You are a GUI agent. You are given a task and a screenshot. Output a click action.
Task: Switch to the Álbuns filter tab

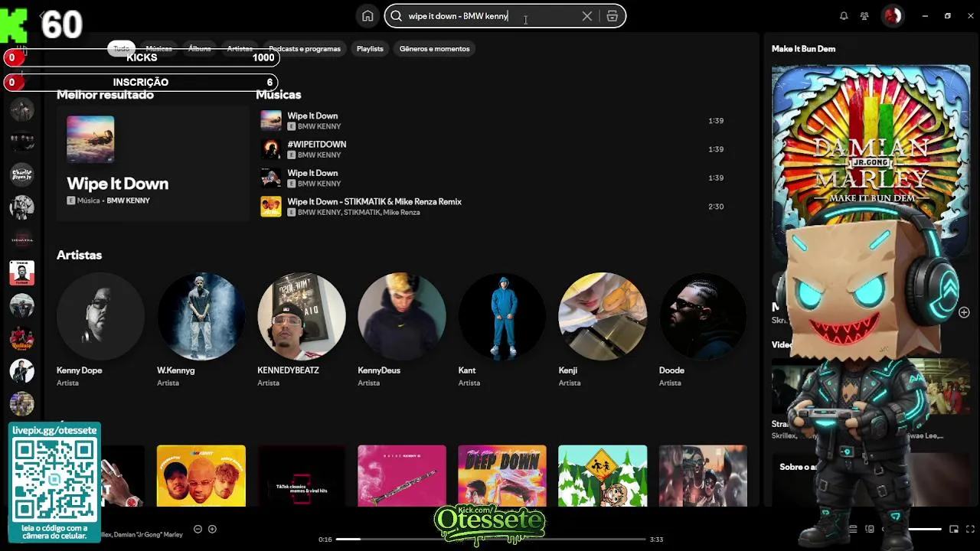click(x=200, y=48)
